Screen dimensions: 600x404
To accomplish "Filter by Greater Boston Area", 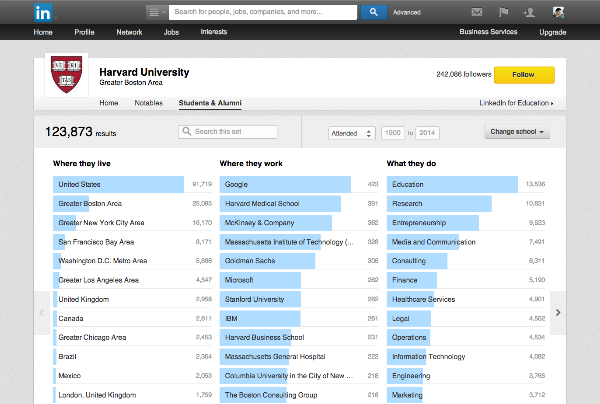I will click(132, 204).
